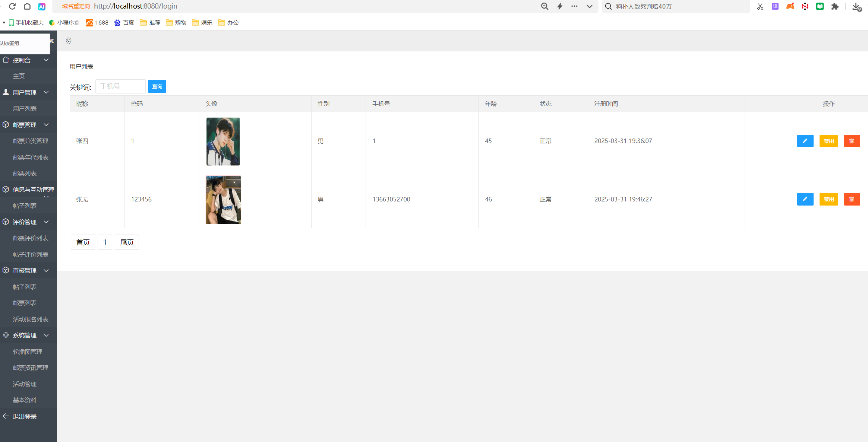Collapse the 邮票管理 menu chevron
The image size is (868, 442).
click(46, 125)
